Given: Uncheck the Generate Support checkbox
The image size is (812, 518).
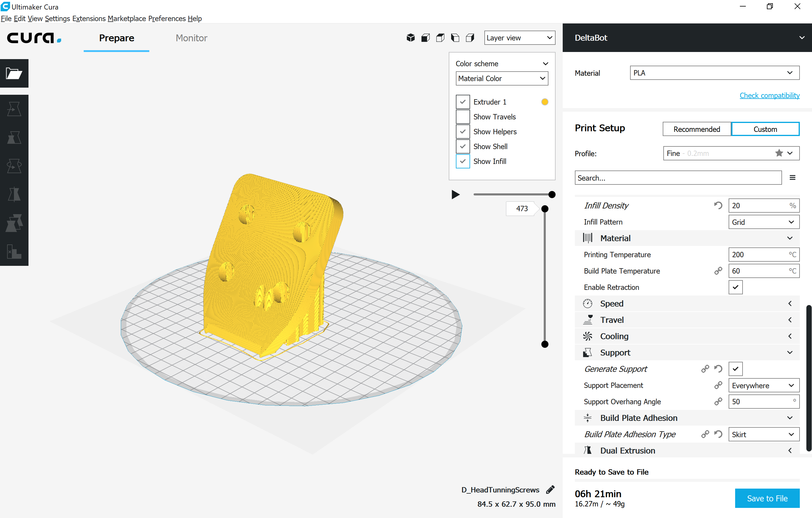Looking at the screenshot, I should pyautogui.click(x=735, y=369).
